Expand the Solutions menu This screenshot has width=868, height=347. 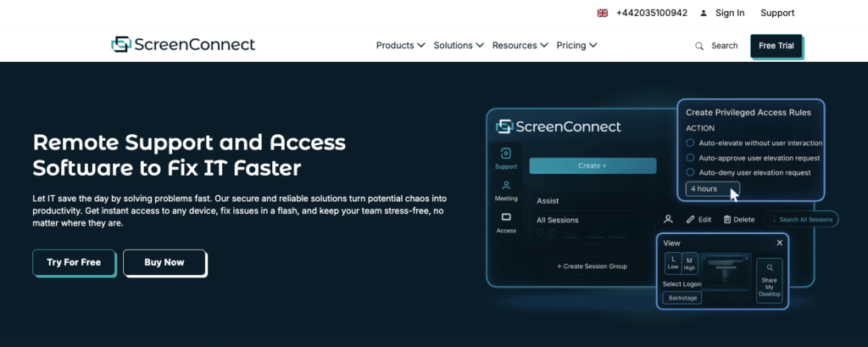tap(459, 46)
